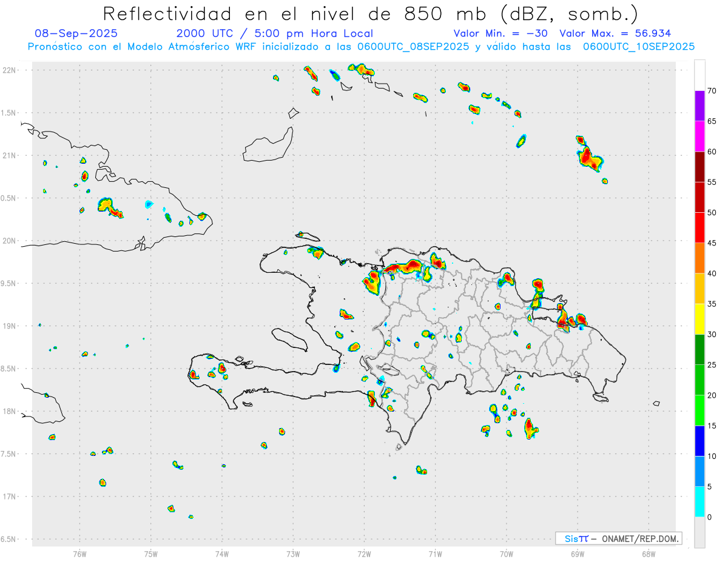Click the color bar value label '45'
This screenshot has width=728, height=562.
tap(712, 243)
